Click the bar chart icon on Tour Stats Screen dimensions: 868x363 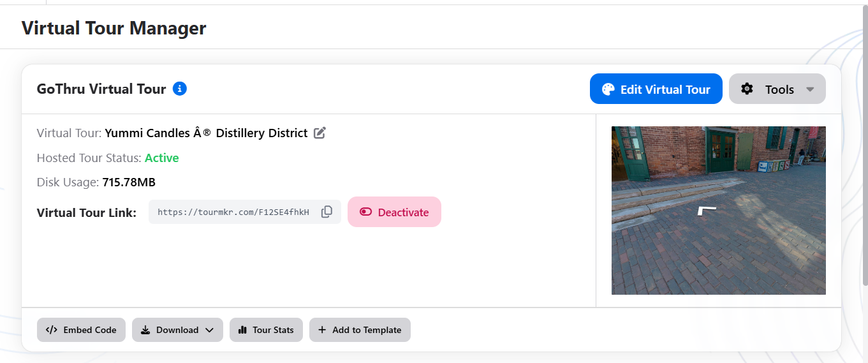tap(242, 330)
